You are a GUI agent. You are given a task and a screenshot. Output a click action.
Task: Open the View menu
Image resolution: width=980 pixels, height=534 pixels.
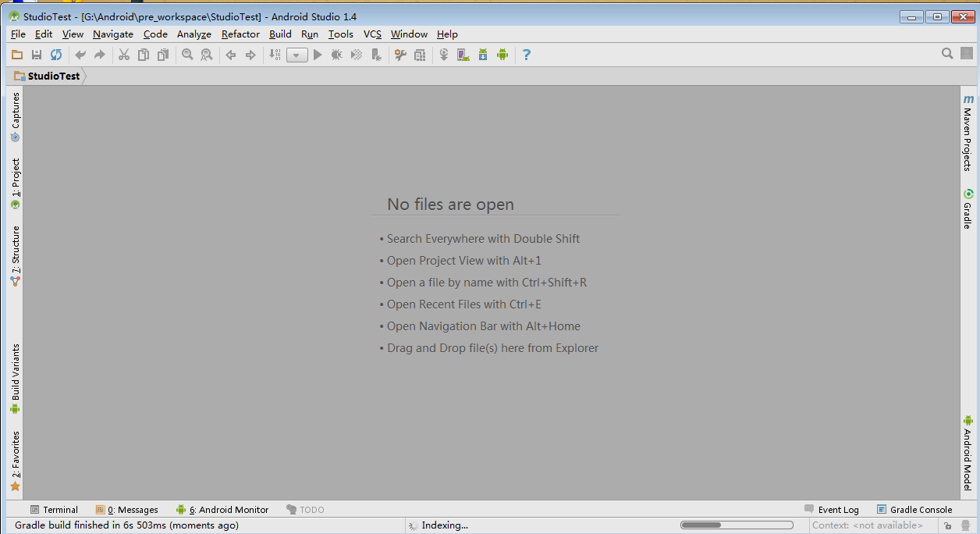(x=73, y=34)
